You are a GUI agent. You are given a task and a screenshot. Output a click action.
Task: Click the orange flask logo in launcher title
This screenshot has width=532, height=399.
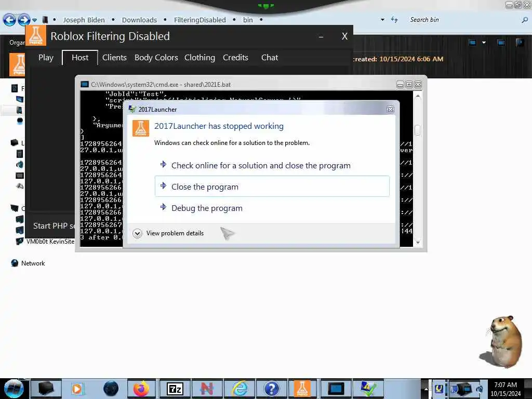click(x=36, y=35)
